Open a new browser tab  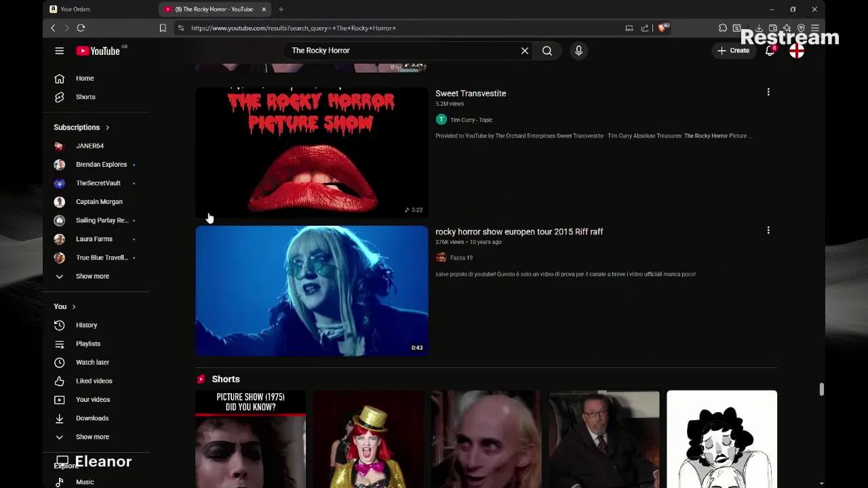(281, 9)
